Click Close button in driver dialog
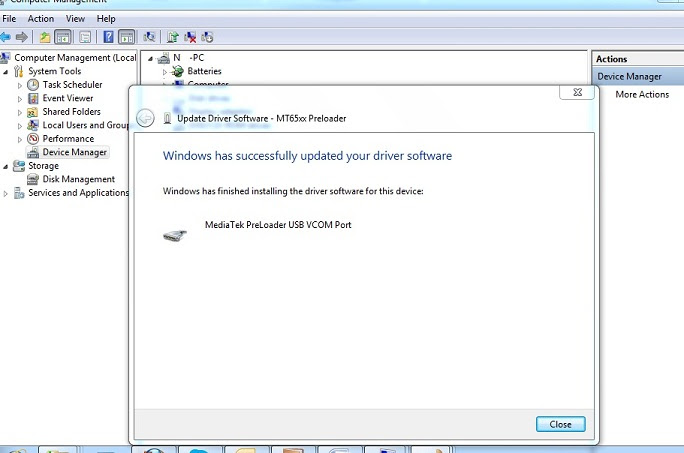Screen dimensions: 684x453 (561, 424)
